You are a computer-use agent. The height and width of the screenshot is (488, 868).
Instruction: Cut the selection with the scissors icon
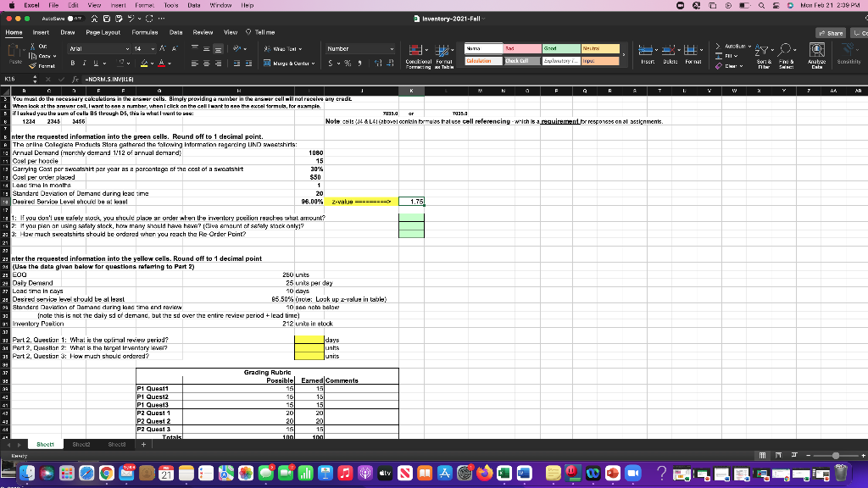point(33,47)
